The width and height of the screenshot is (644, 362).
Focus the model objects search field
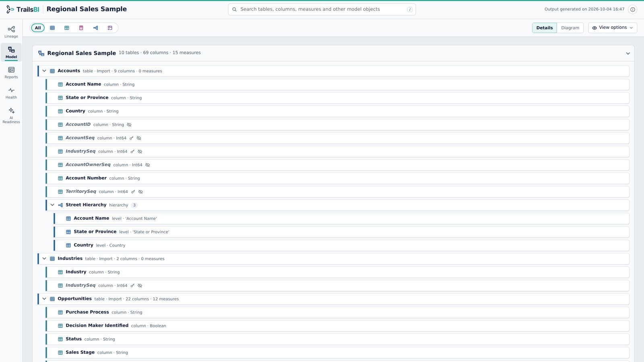click(x=322, y=9)
